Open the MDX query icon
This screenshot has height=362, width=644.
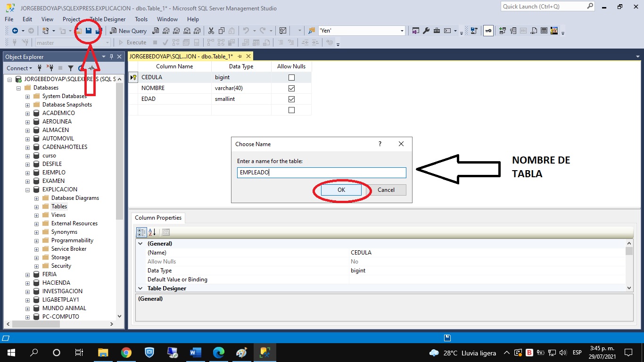coord(166,31)
